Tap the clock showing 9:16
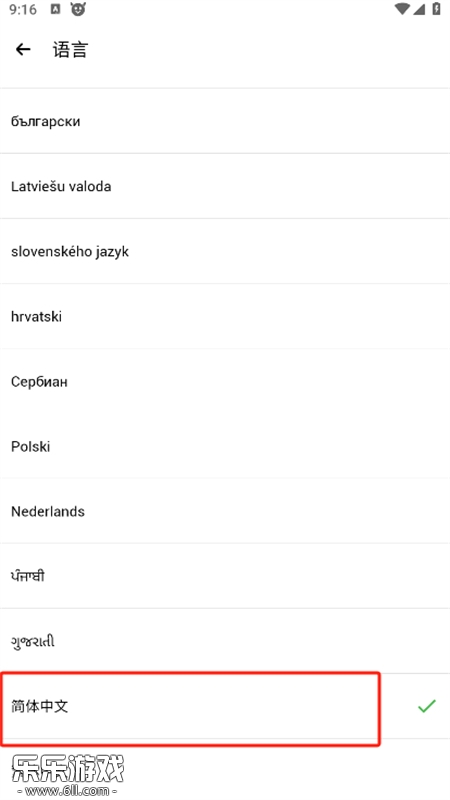Image resolution: width=450 pixels, height=800 pixels. [23, 9]
